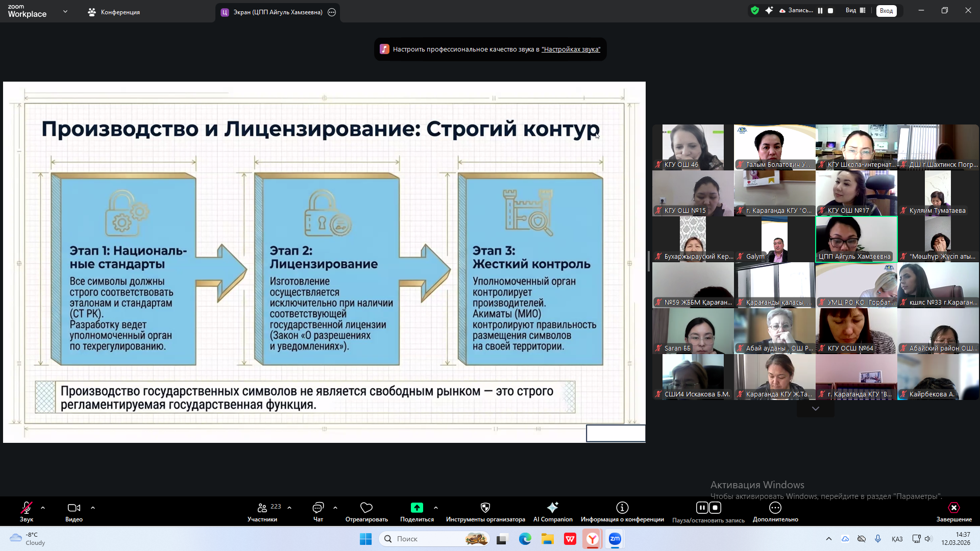
Task: Click Отреагировать reactions heart icon
Action: tap(366, 508)
